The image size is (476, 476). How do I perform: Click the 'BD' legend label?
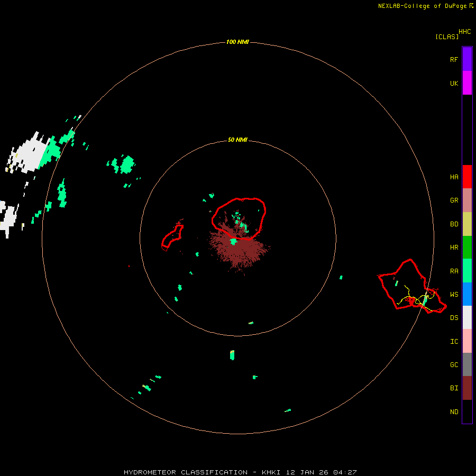(x=454, y=224)
